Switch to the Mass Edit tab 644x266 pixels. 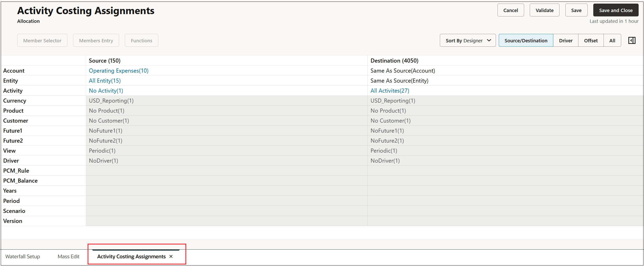(68, 256)
